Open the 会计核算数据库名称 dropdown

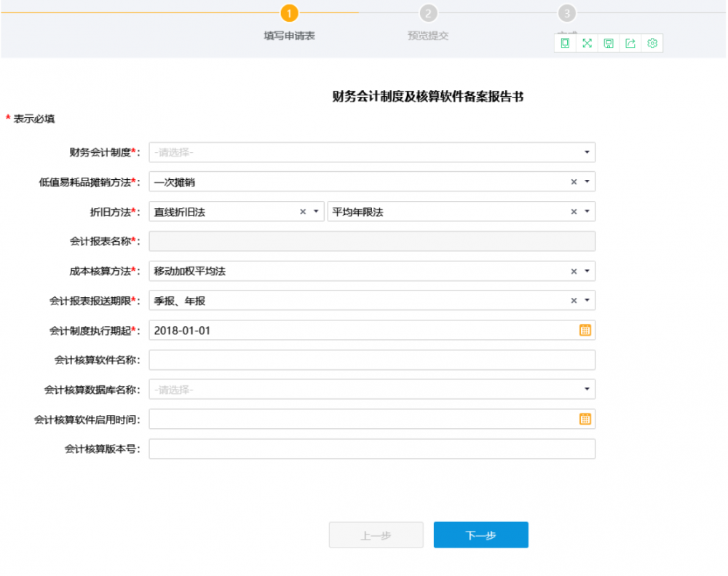point(587,390)
